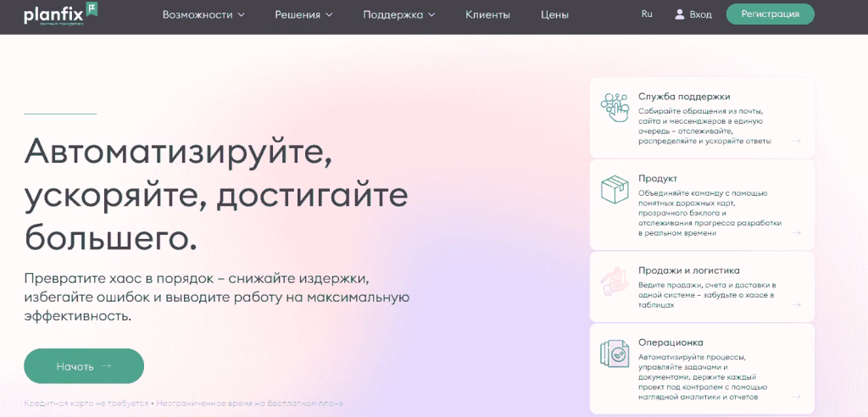Click the Продажи и логистика description text

707,295
